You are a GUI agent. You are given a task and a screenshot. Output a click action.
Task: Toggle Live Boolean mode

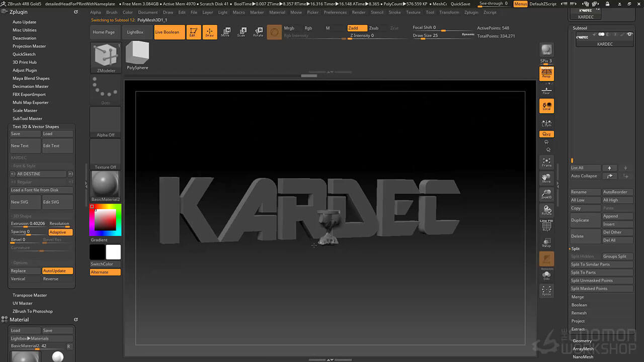[167, 32]
